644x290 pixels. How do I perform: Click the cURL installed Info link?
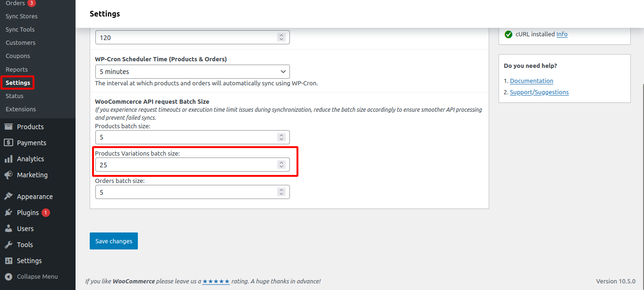(x=562, y=34)
